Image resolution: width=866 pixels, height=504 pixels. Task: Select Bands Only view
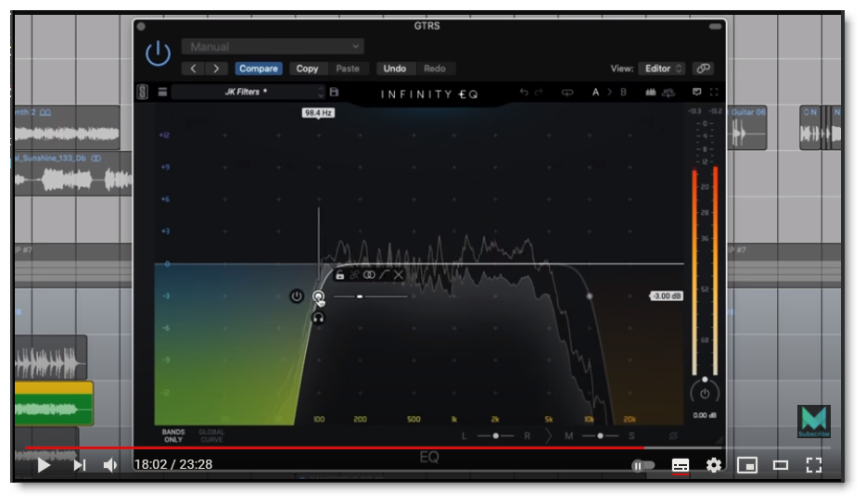[172, 435]
